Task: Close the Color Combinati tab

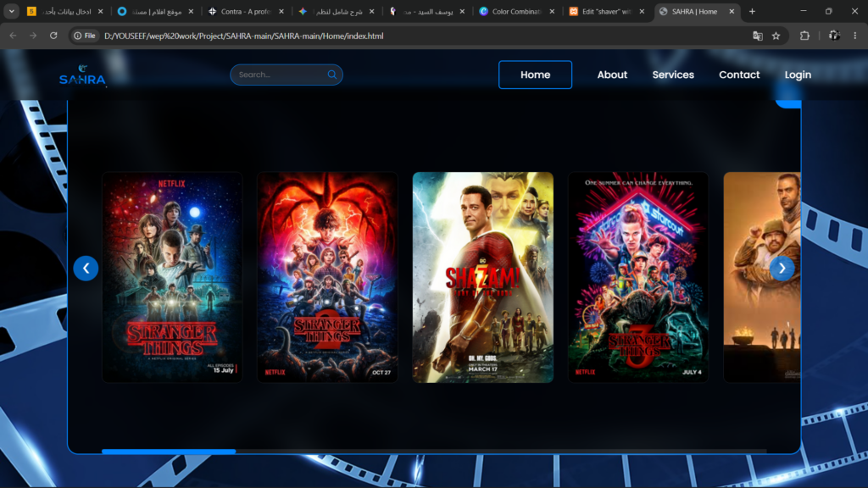Action: point(552,11)
